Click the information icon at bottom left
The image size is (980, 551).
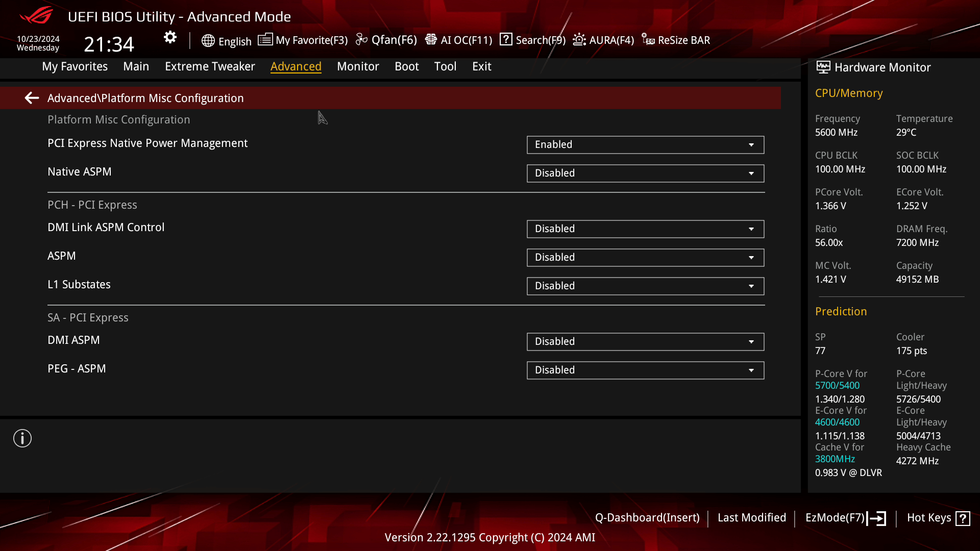click(22, 439)
